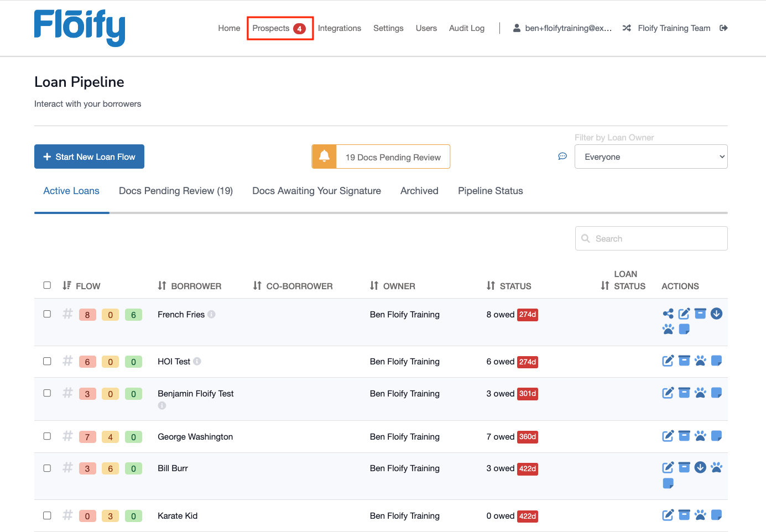766x532 pixels.
Task: Click the chat bubble icon near the filter
Action: tap(562, 157)
